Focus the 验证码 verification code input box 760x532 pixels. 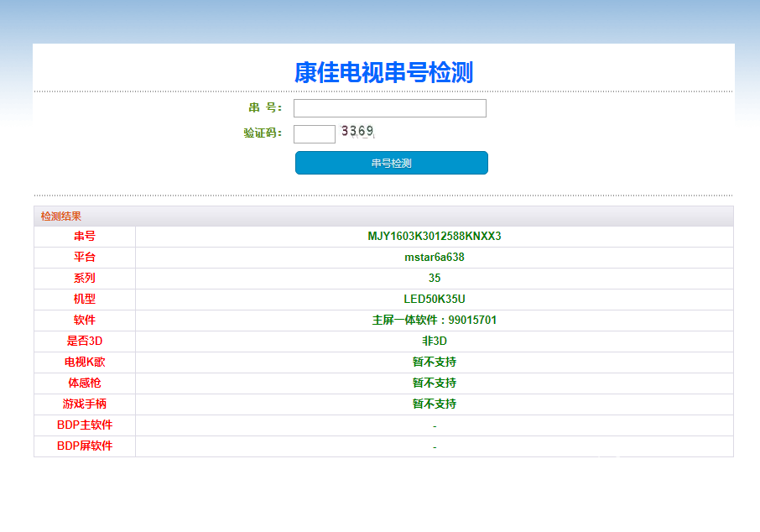point(314,134)
